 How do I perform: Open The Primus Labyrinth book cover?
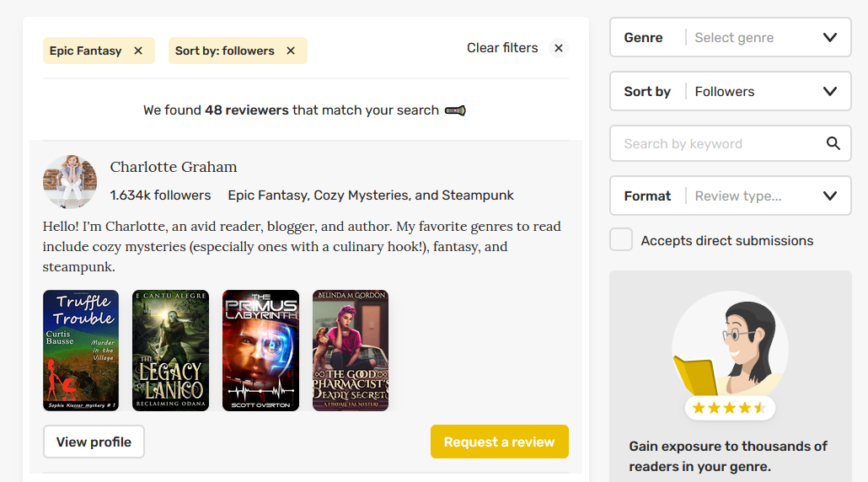260,351
